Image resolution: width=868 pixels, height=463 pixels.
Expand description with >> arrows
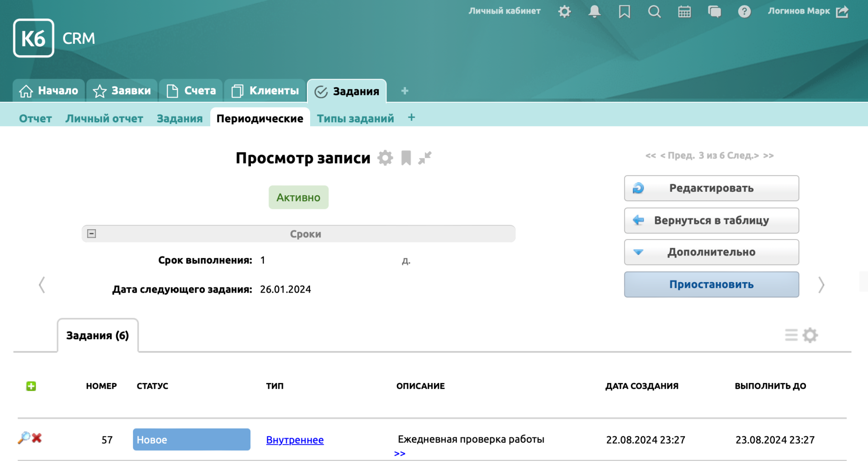(400, 454)
